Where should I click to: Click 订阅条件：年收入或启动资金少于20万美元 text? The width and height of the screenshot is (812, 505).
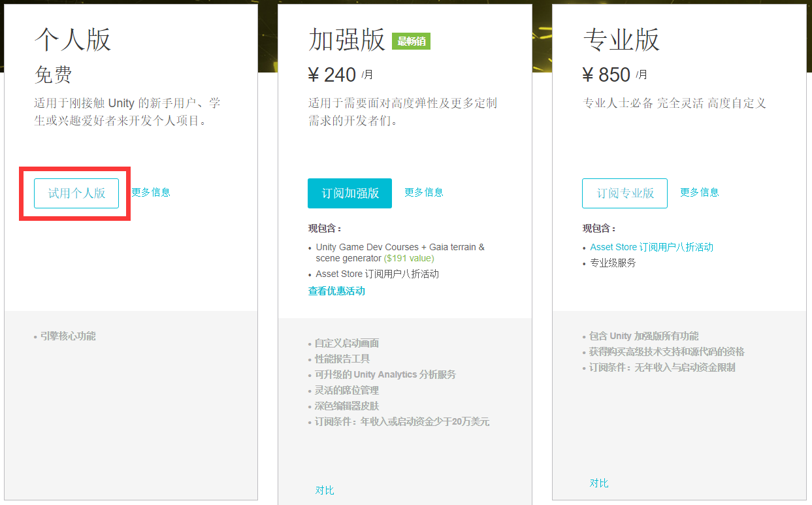pos(402,422)
